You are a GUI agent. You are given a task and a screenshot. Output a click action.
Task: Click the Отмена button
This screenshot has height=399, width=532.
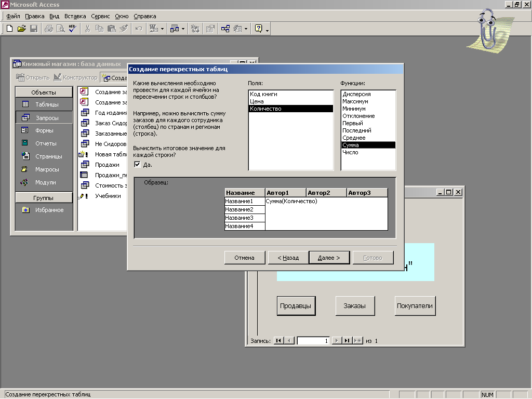(244, 258)
